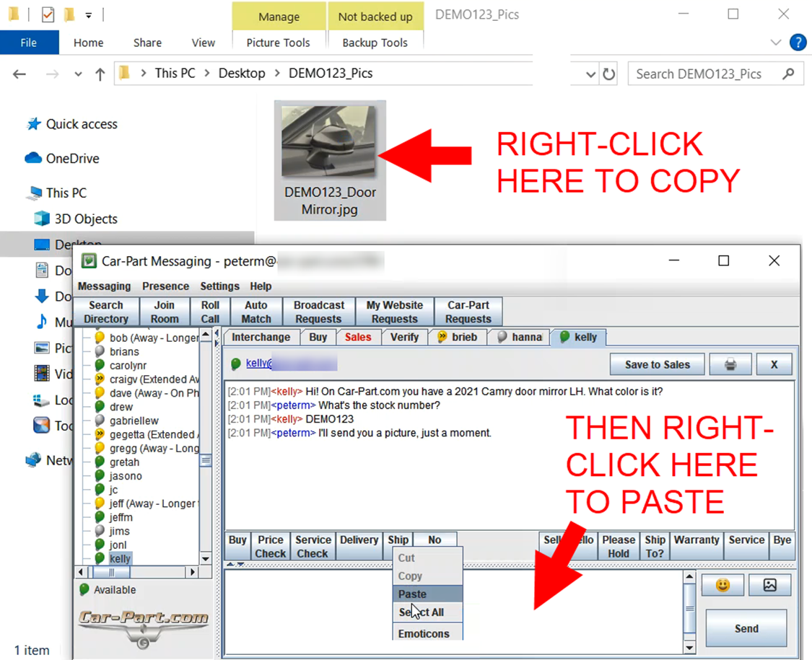Viewport: 812px width, 660px height.
Task: Go up one folder with the up arrow
Action: pyautogui.click(x=100, y=74)
